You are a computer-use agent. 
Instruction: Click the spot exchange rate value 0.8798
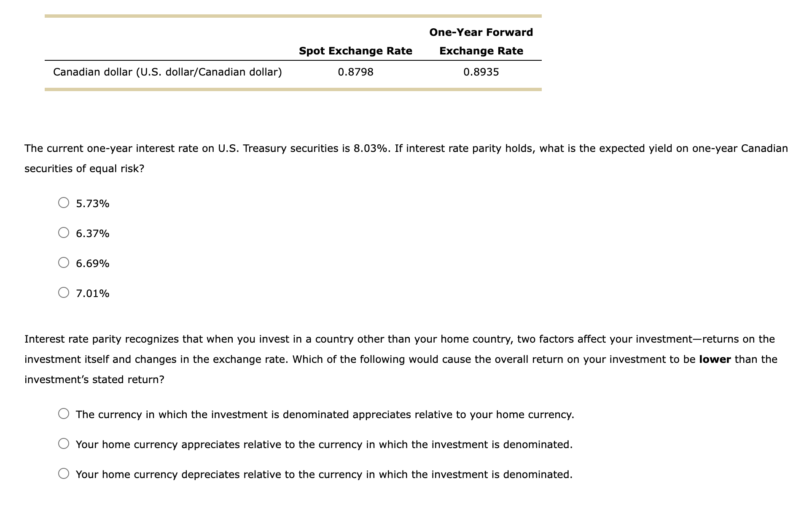tap(355, 72)
